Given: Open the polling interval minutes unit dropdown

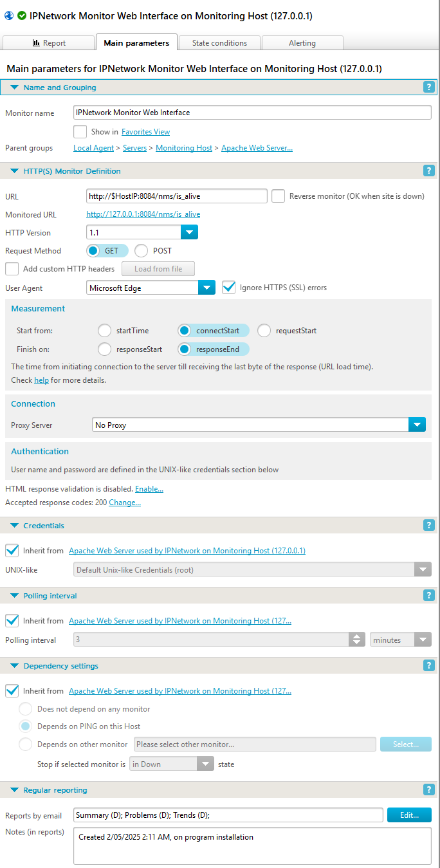Looking at the screenshot, I should (x=423, y=640).
